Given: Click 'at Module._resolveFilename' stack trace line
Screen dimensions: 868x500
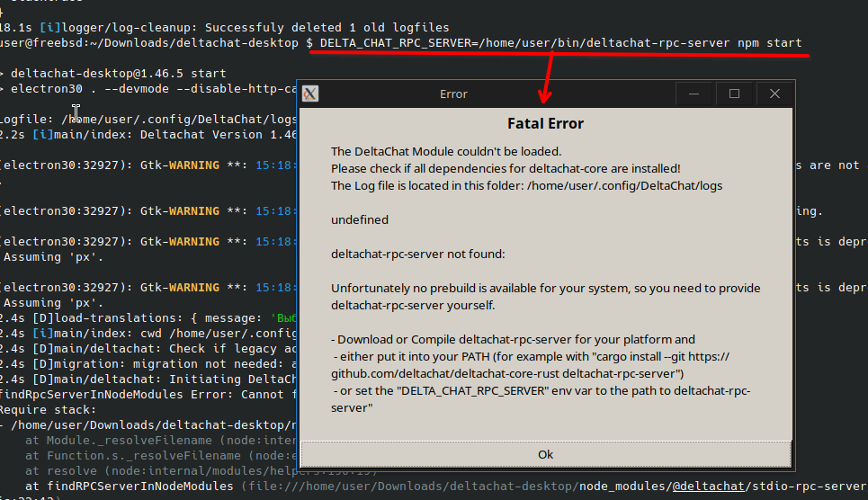Looking at the screenshot, I should [160, 441].
